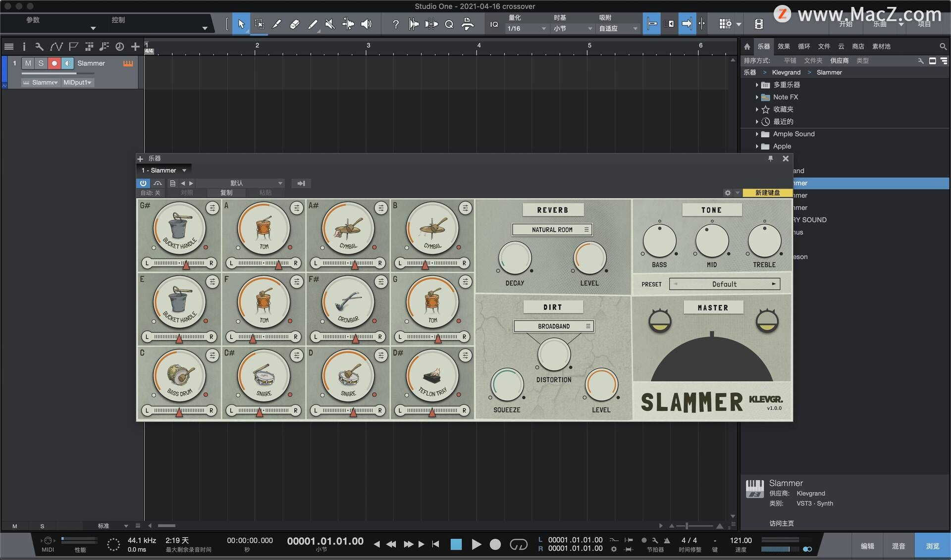Select the Eraser tool
This screenshot has width=951, height=560.
(295, 24)
